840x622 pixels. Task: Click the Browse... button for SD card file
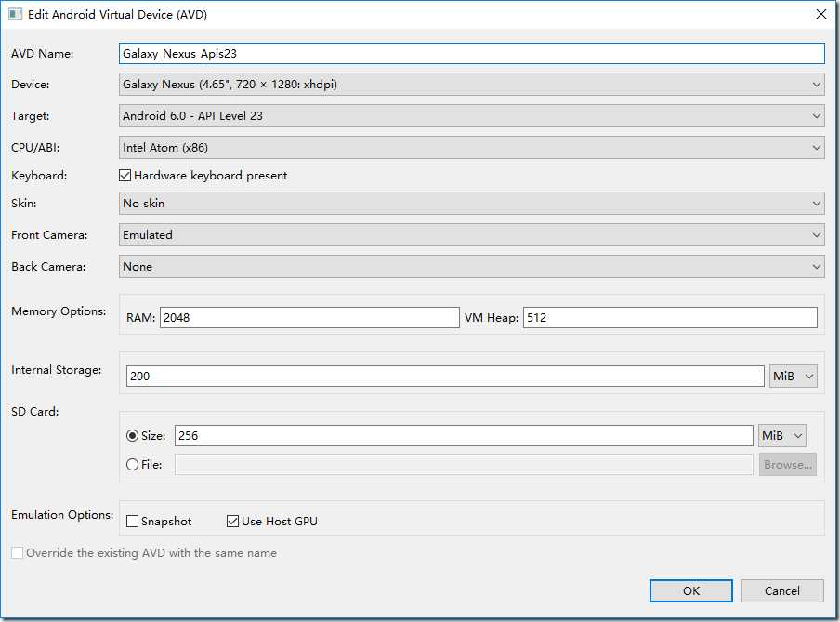[x=788, y=464]
